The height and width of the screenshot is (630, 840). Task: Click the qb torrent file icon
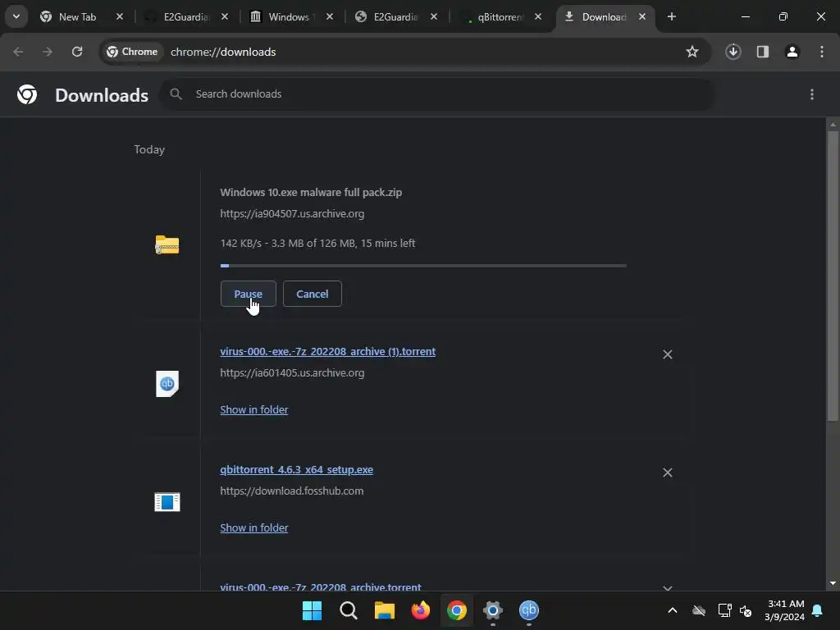pyautogui.click(x=167, y=384)
